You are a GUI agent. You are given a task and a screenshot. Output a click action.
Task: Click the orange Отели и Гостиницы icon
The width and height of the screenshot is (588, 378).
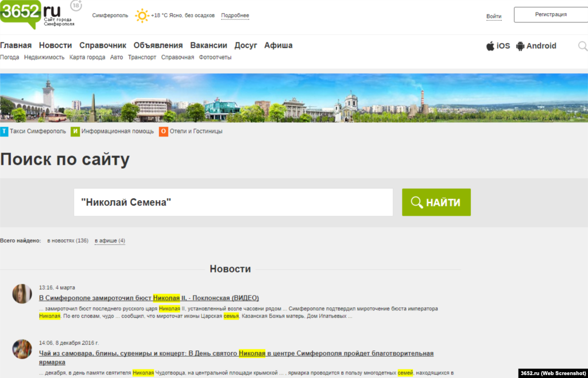(x=164, y=131)
